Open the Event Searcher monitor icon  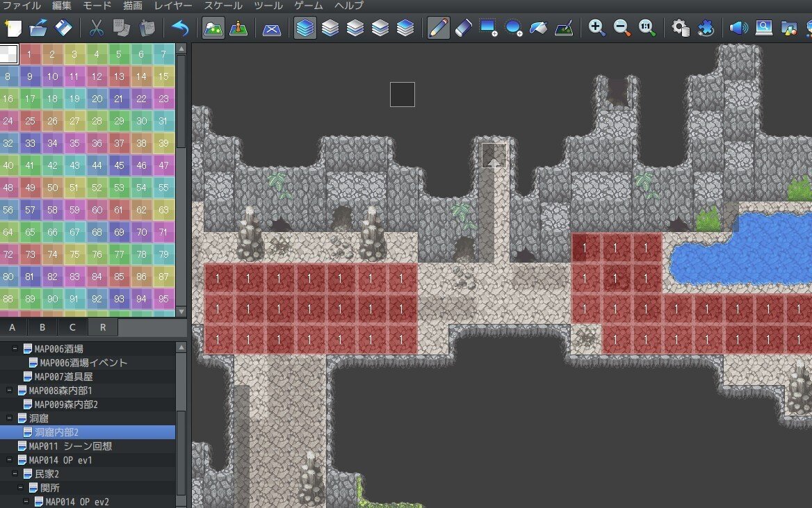pyautogui.click(x=764, y=27)
